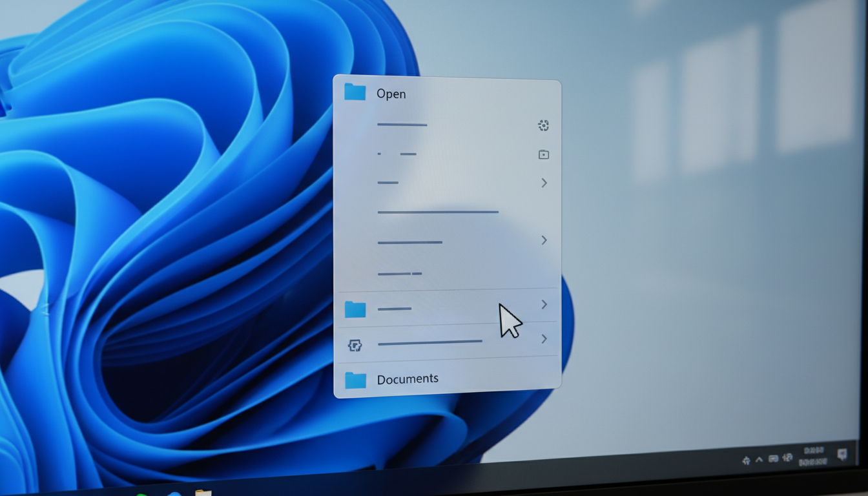Click the unlabeled blue folder icon above the puzzle icon
Screen dimensions: 868x496
(355, 310)
